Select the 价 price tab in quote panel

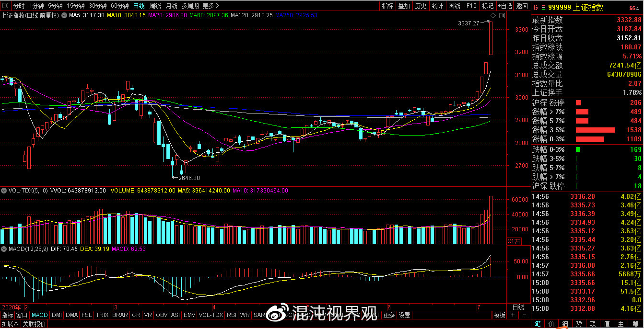[551, 324]
